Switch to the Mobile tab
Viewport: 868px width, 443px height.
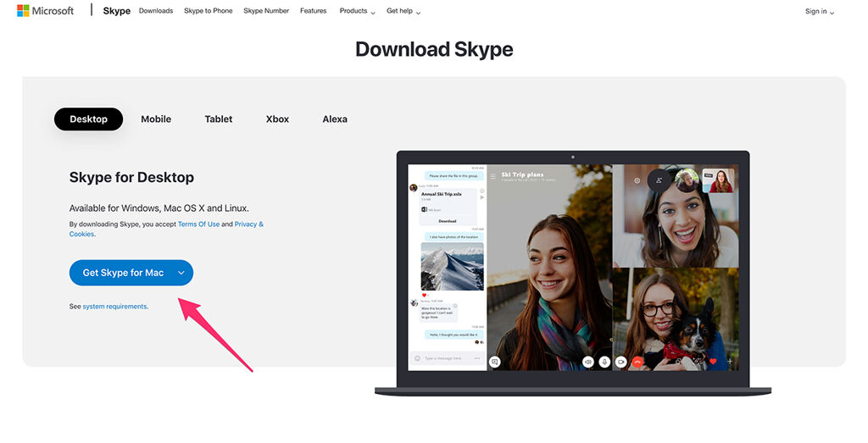point(156,119)
